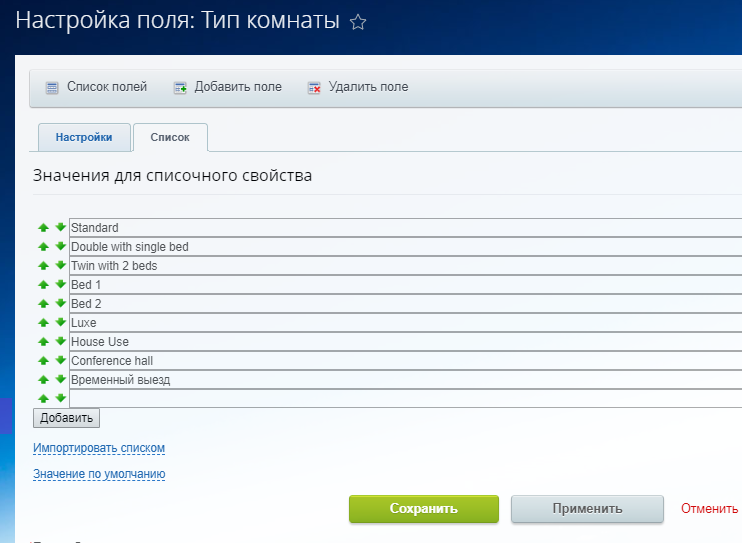Move House Use row down

[60, 342]
